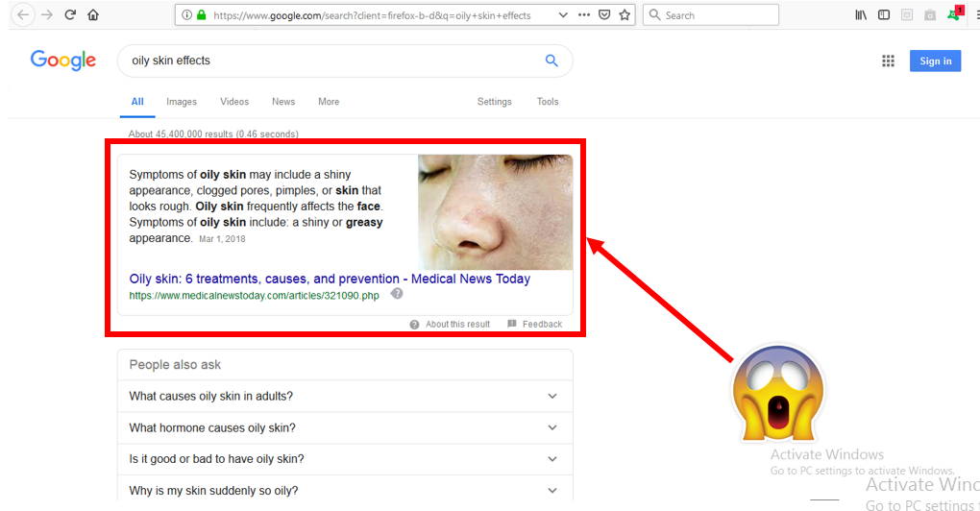Click the Feedback flag icon
Viewport: 980px width, 511px height.
pos(512,324)
